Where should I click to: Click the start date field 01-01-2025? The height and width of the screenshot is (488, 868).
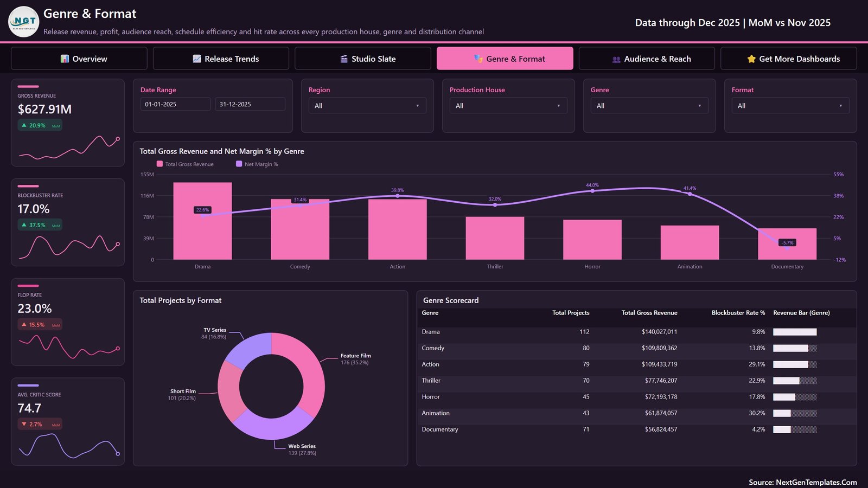pyautogui.click(x=175, y=104)
